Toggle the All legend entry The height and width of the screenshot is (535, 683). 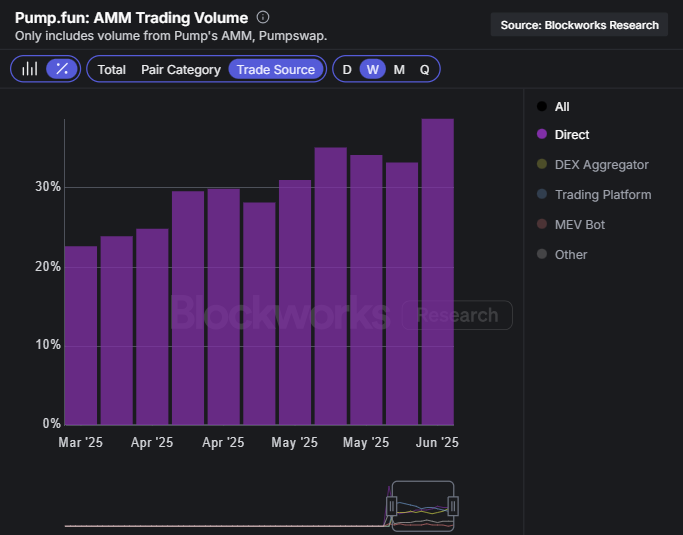pyautogui.click(x=553, y=107)
